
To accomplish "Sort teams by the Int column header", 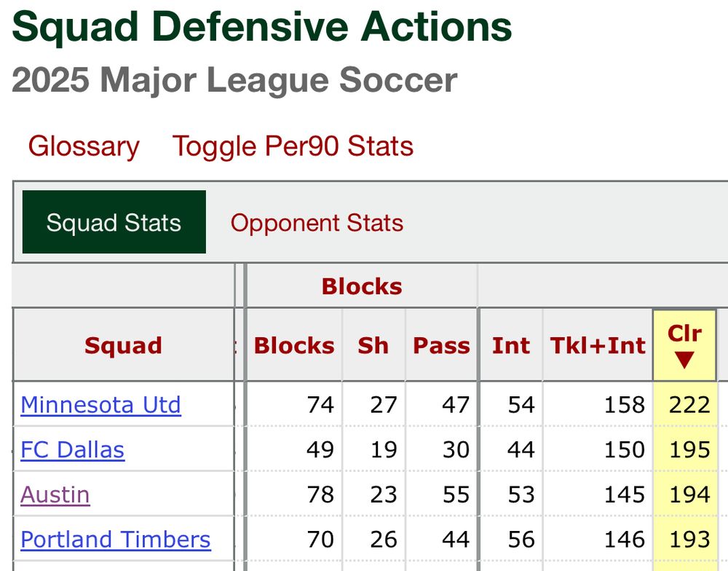I will (x=511, y=345).
